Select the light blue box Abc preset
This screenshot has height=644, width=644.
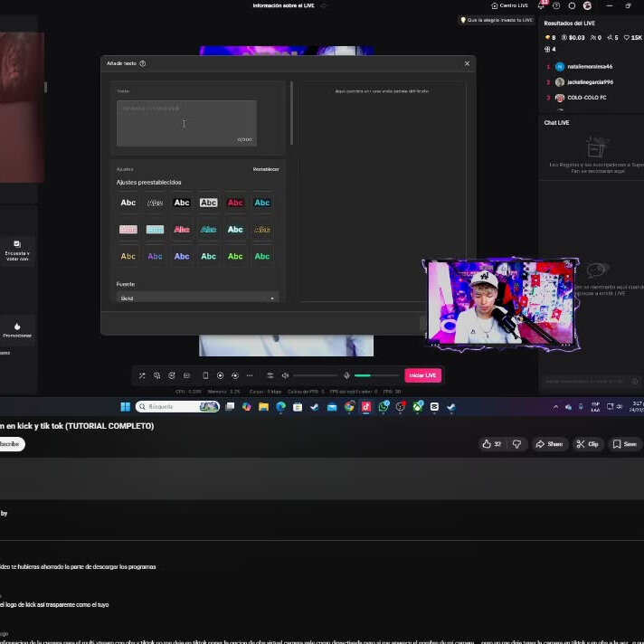coord(155,229)
